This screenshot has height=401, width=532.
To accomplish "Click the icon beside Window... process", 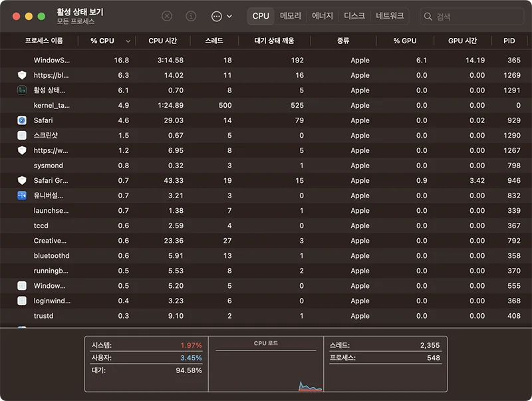I will coord(22,286).
